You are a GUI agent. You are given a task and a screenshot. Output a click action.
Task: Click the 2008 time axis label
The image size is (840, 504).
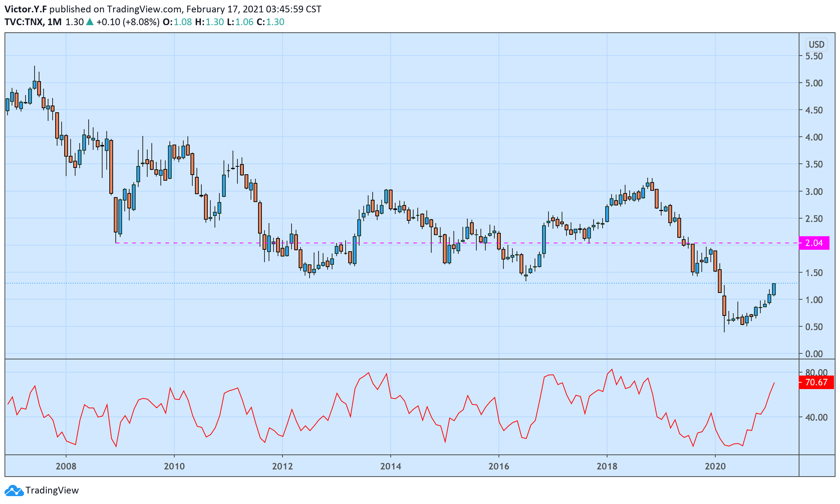point(66,466)
